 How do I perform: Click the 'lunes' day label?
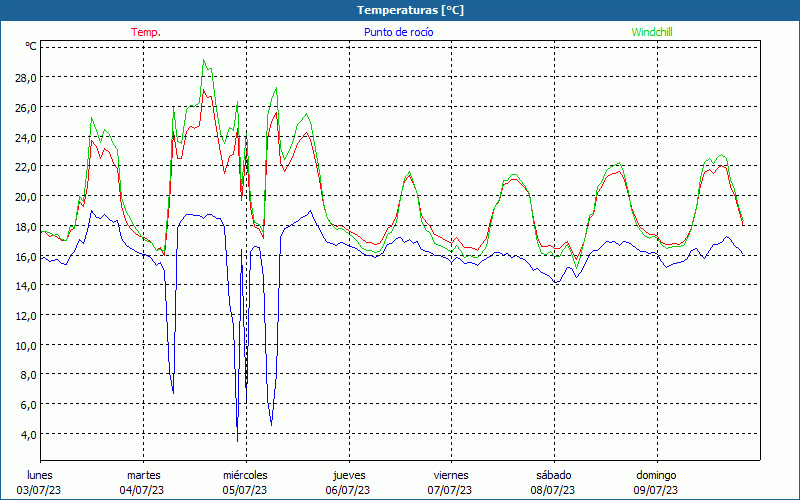tap(40, 475)
